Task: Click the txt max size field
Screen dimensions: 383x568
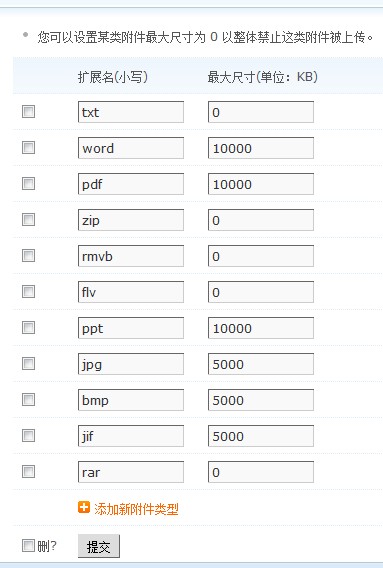Action: 261,112
